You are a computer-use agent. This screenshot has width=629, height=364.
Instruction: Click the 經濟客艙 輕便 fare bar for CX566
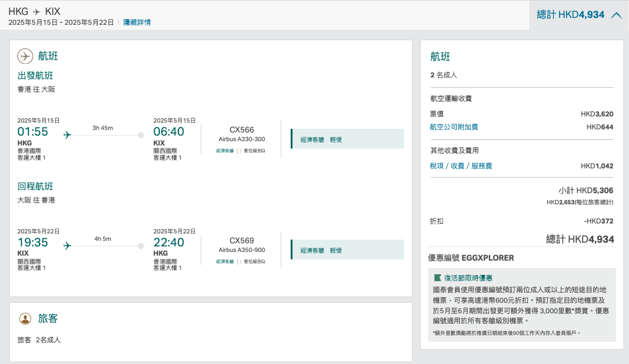348,139
